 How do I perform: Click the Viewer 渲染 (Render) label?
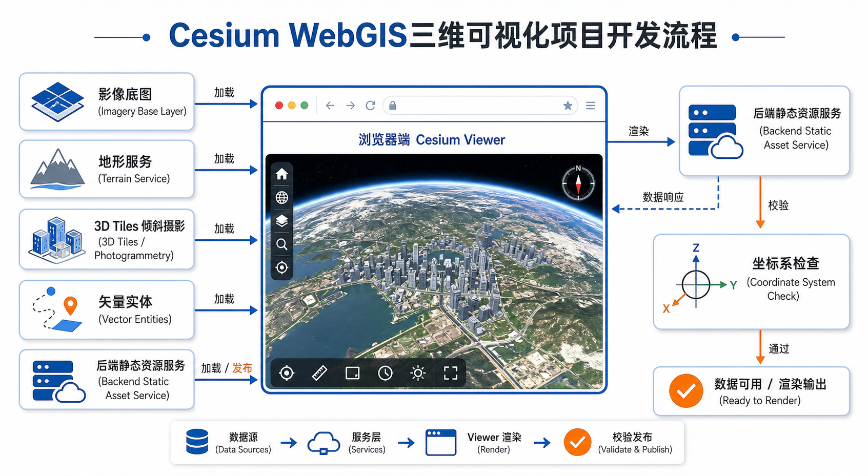pyautogui.click(x=494, y=443)
